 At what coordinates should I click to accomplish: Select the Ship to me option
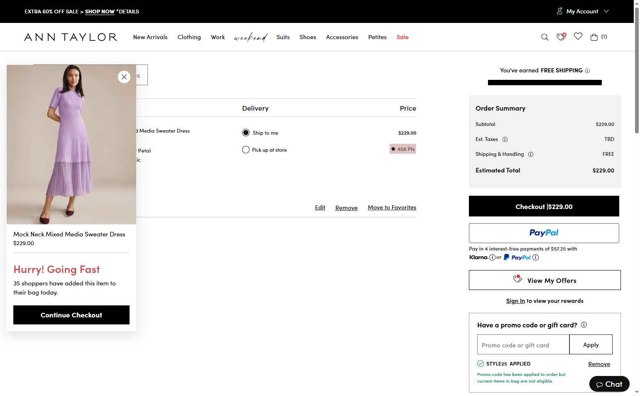pos(246,133)
